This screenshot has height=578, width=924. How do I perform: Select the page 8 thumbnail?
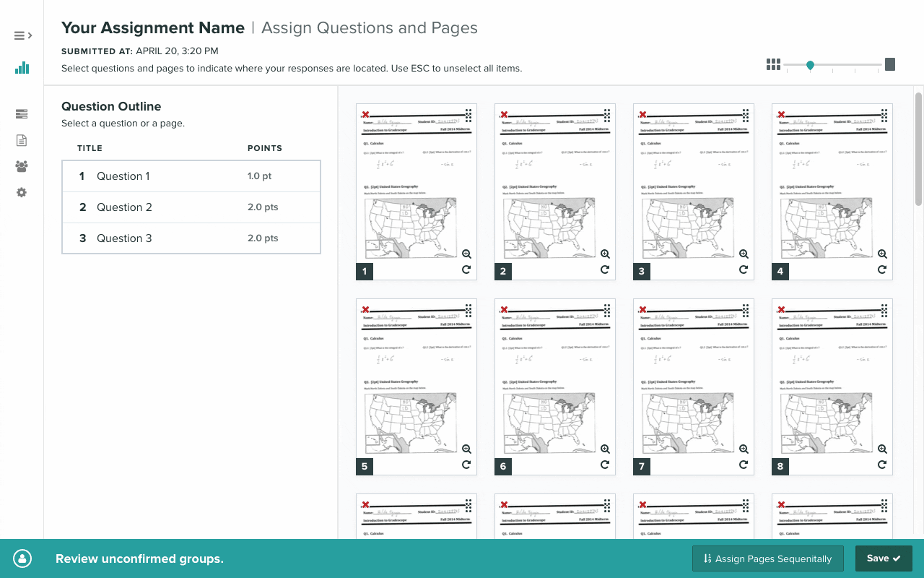(832, 387)
